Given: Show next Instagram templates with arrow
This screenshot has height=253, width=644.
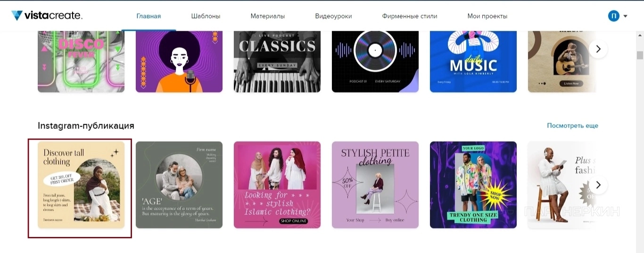Looking at the screenshot, I should (598, 185).
